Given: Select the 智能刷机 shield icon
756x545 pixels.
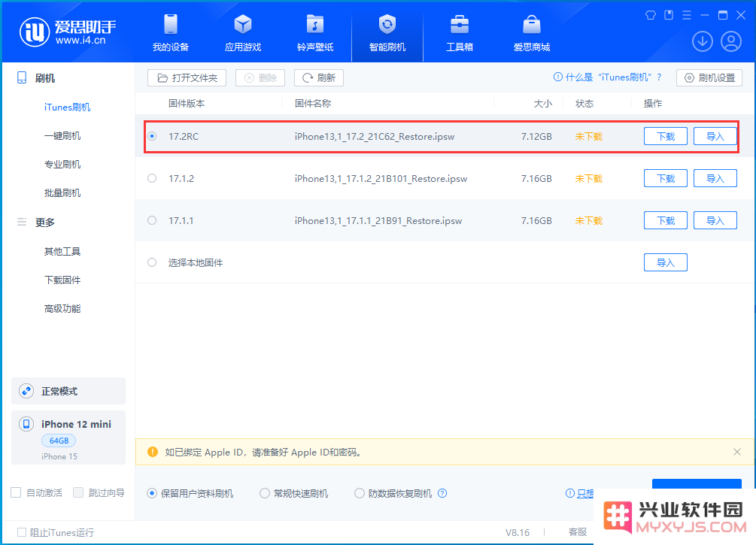Looking at the screenshot, I should (x=387, y=24).
